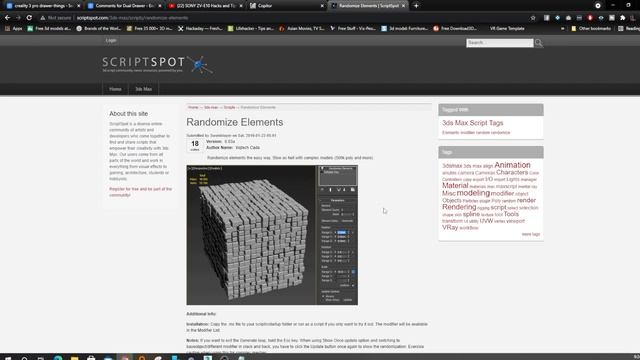Image resolution: width=640 pixels, height=360 pixels.
Task: Open the Lifehacker bookmark
Action: [x=251, y=29]
